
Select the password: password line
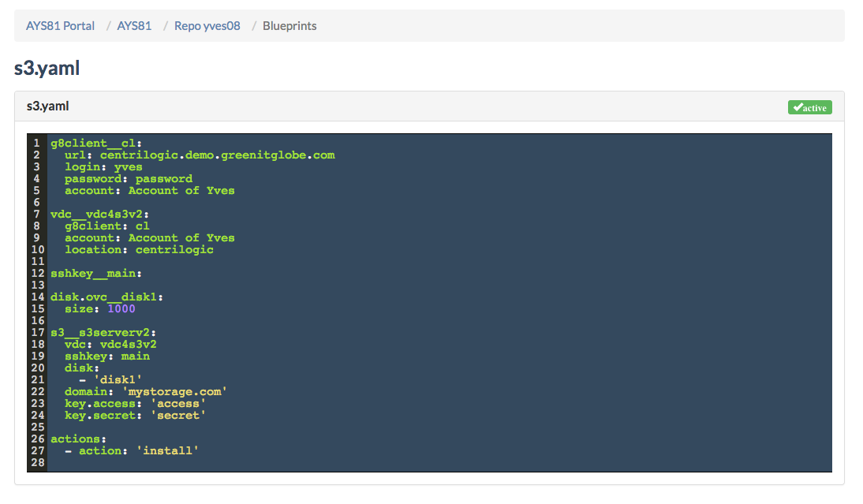tap(128, 179)
